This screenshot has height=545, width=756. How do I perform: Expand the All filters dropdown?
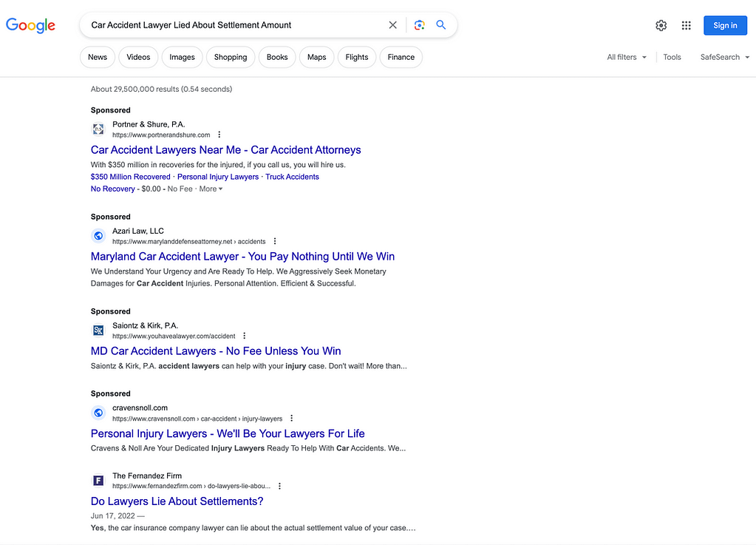point(625,57)
